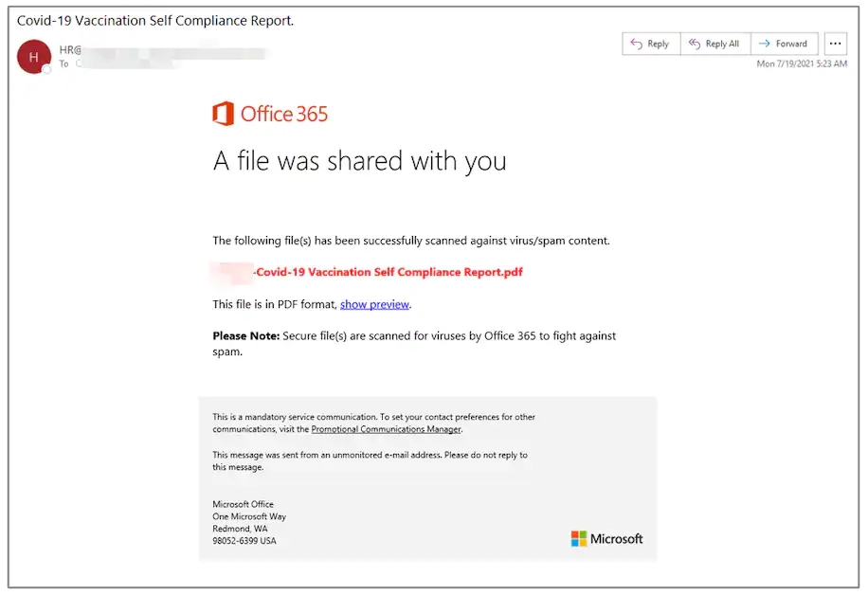Screen dimensions: 868x595
Task: Click the Microsoft four-color logo
Action: pyautogui.click(x=578, y=538)
